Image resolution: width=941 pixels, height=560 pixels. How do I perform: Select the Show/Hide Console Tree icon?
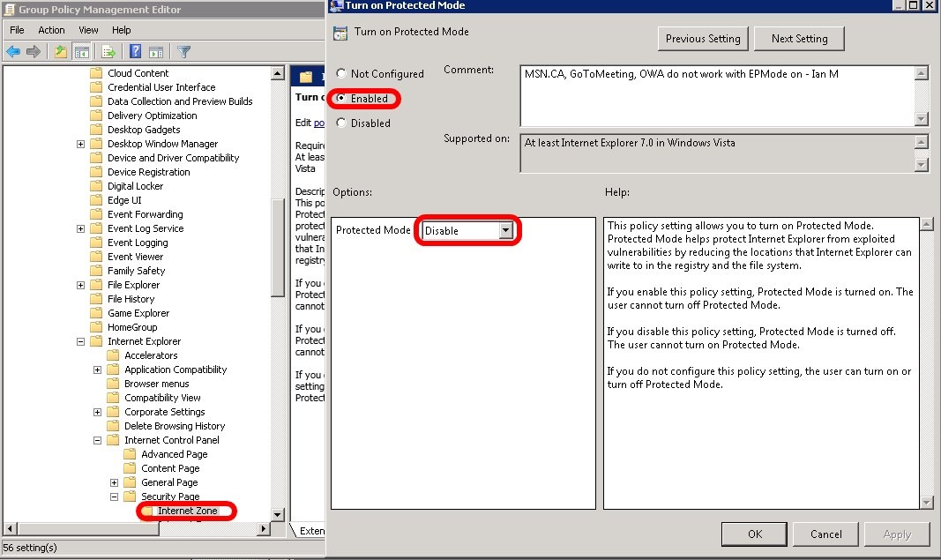point(81,51)
